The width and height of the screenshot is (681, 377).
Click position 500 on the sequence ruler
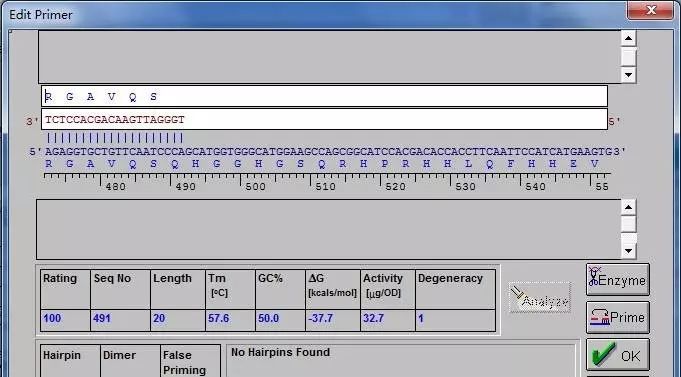(255, 187)
